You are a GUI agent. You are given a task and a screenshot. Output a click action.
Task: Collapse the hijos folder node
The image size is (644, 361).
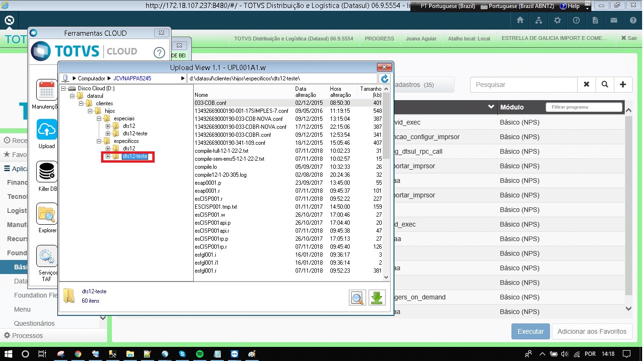click(90, 111)
